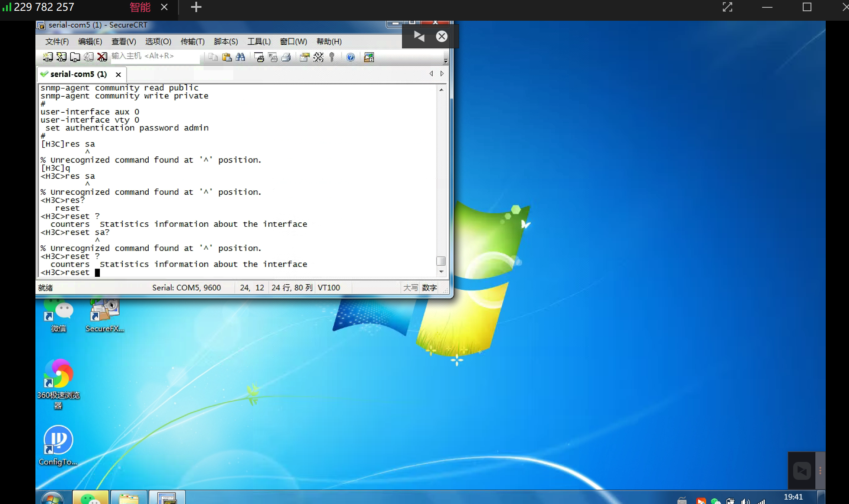Open the 文件(F) menu
Screen dimensions: 849x504
click(x=57, y=41)
